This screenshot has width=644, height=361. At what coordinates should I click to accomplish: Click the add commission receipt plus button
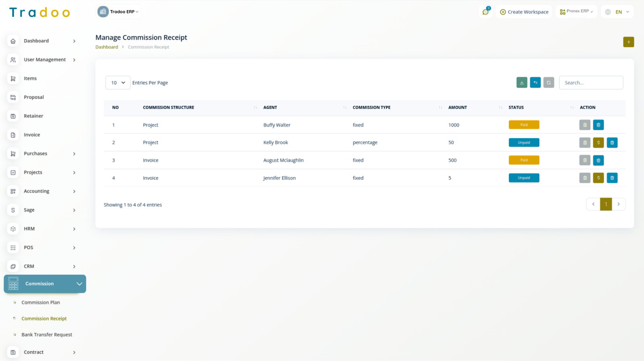[x=628, y=42]
